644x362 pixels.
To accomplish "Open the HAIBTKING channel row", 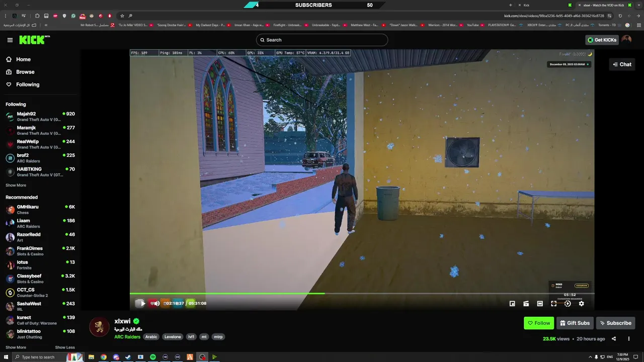I will click(x=40, y=172).
